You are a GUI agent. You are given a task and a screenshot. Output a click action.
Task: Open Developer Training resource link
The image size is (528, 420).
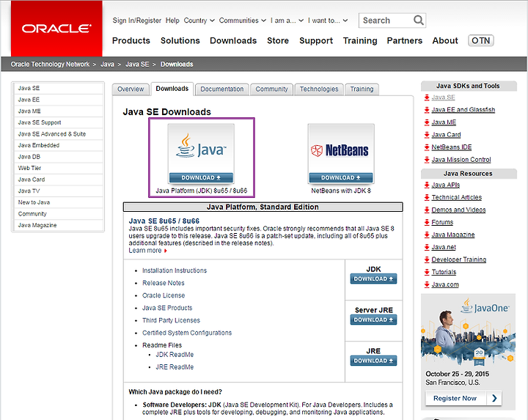click(458, 259)
